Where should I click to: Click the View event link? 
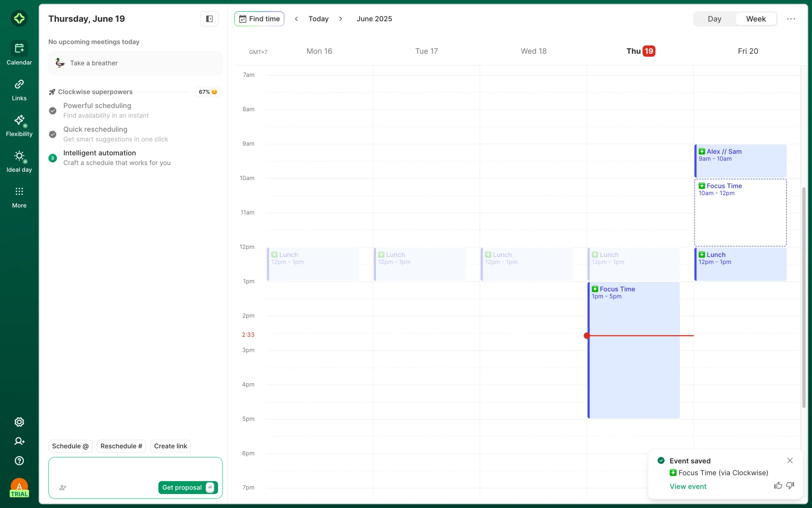tap(688, 486)
